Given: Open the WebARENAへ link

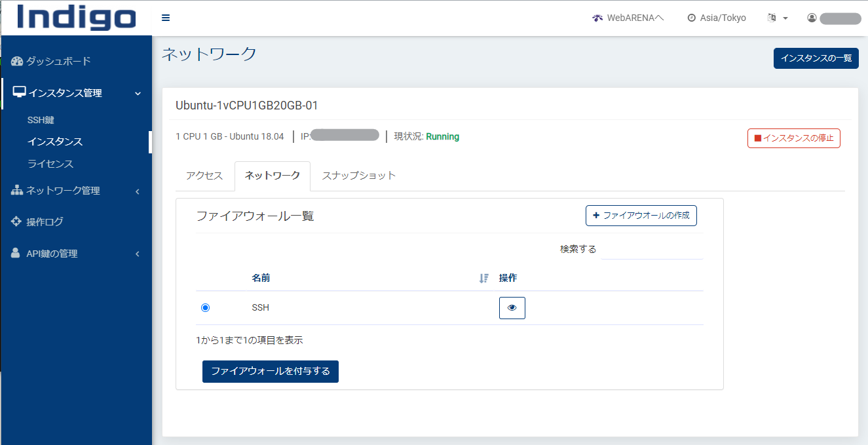Looking at the screenshot, I should point(628,18).
